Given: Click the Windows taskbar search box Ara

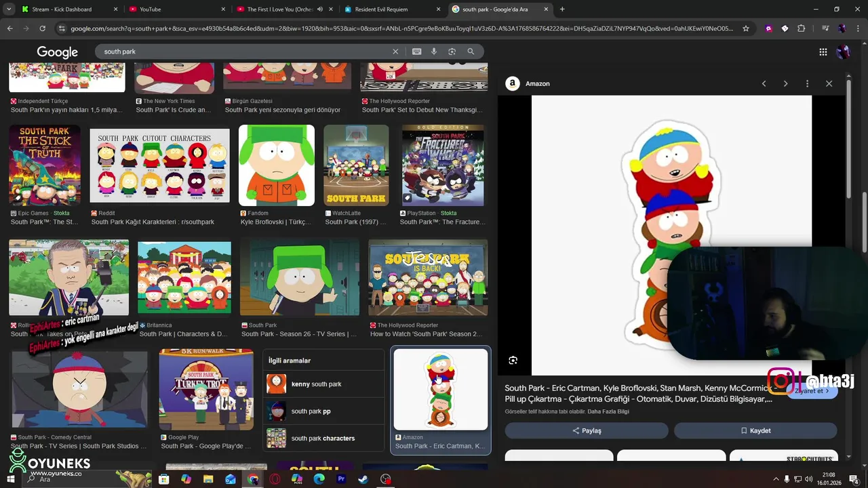Looking at the screenshot, I should (86, 479).
